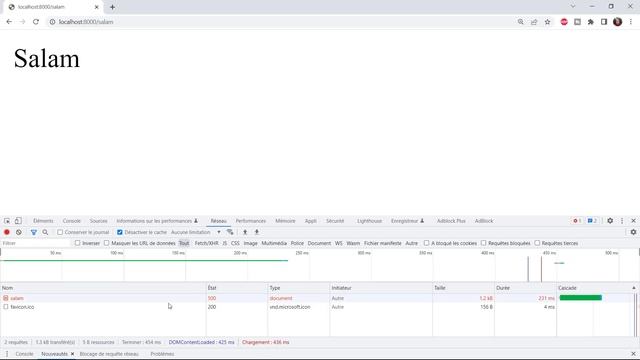The image size is (640, 360).
Task: Reload the page
Action: [x=36, y=22]
